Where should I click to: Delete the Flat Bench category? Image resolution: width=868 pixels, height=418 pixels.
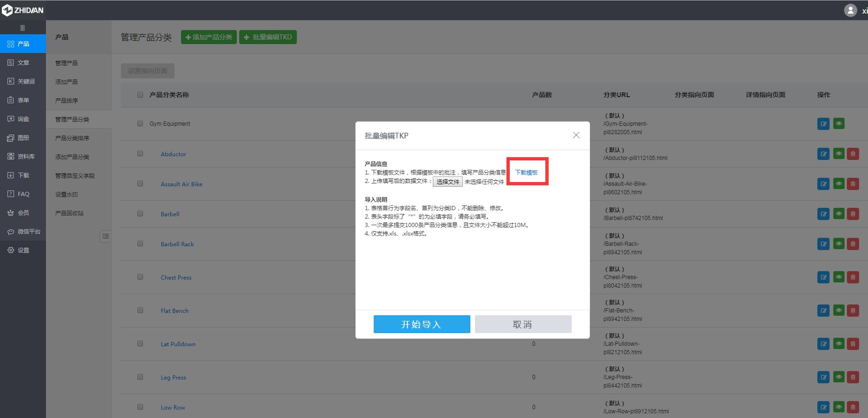tap(853, 311)
